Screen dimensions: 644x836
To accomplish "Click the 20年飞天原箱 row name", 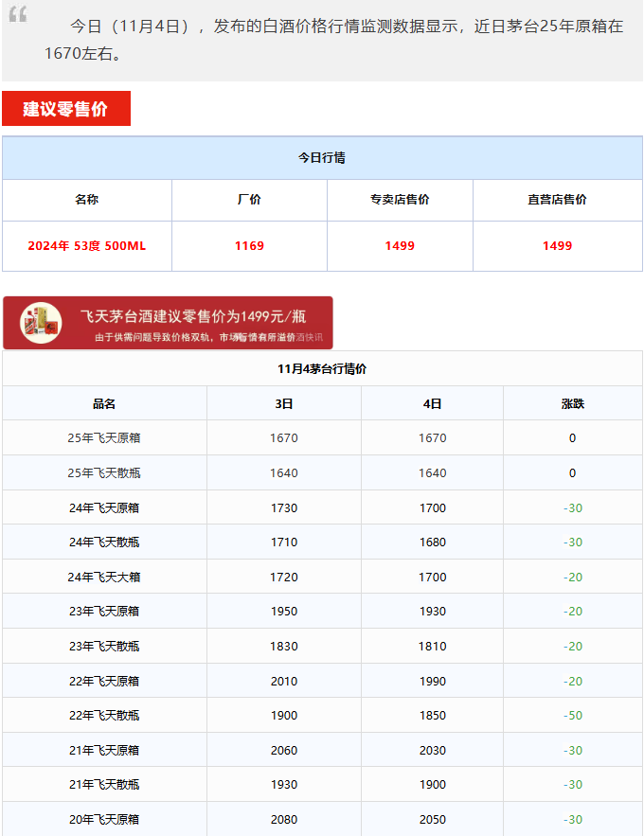I will click(x=104, y=820).
